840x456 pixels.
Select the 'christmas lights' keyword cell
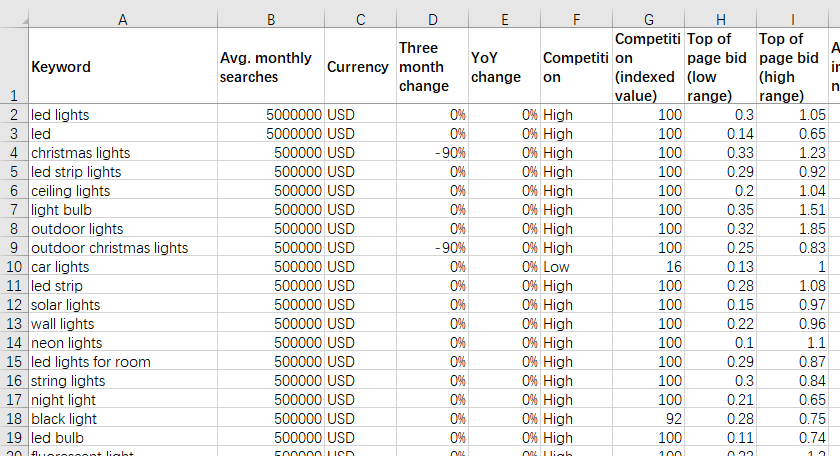tap(121, 153)
